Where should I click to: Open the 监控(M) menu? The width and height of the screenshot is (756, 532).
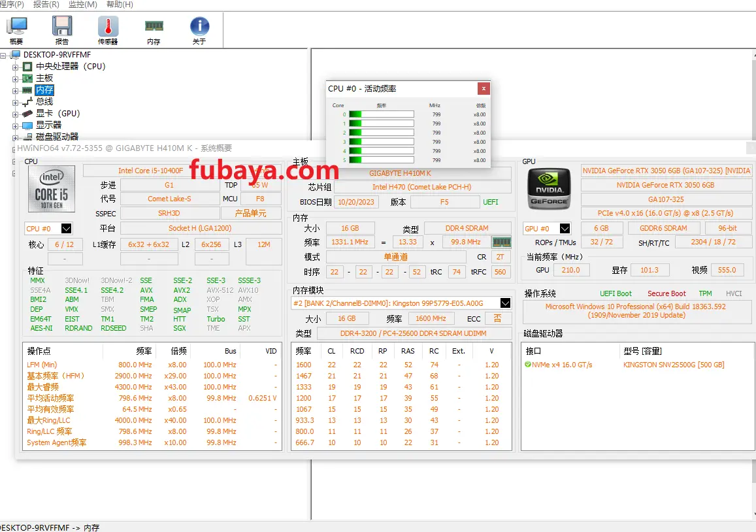click(83, 5)
